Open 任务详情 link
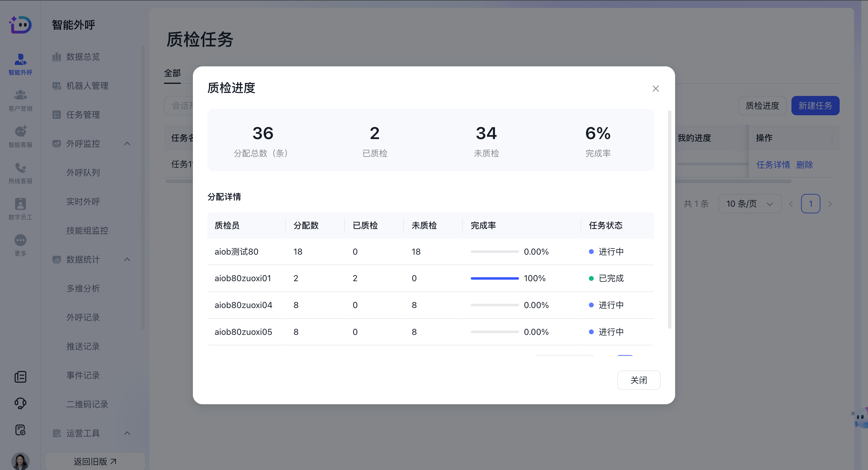The image size is (868, 470). point(773,165)
